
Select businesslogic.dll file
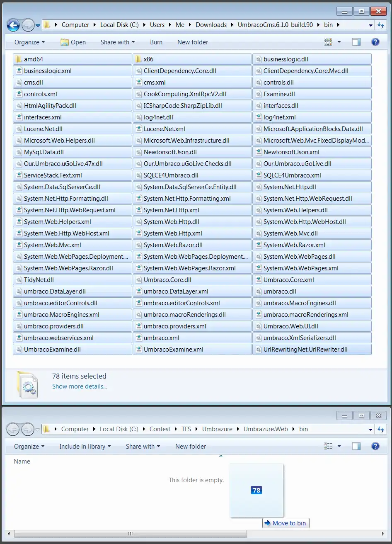tap(312, 59)
